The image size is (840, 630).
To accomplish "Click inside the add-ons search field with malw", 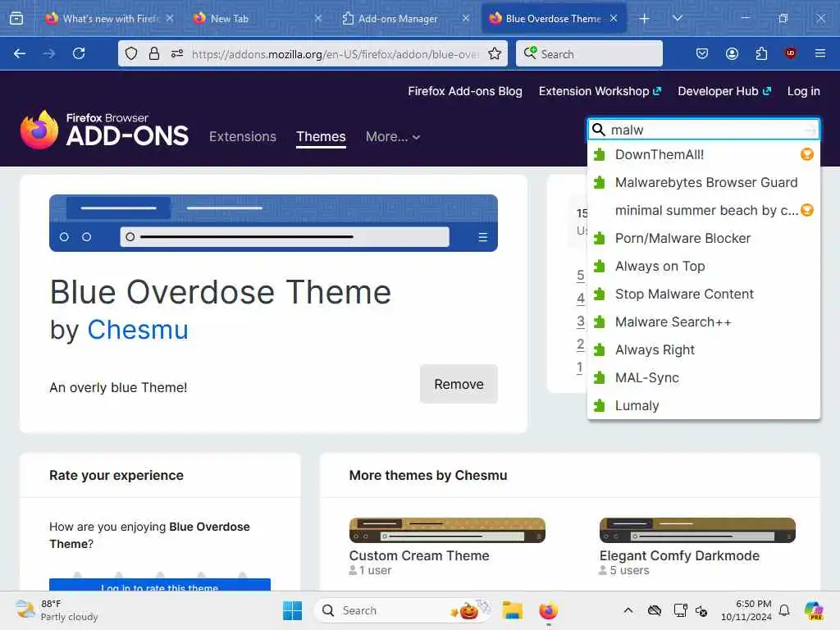I will pos(703,130).
